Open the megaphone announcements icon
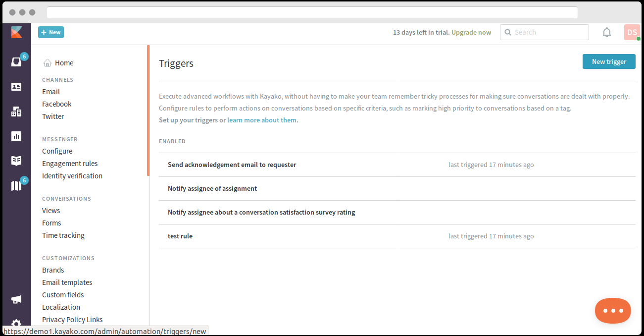The width and height of the screenshot is (644, 336). click(x=16, y=299)
